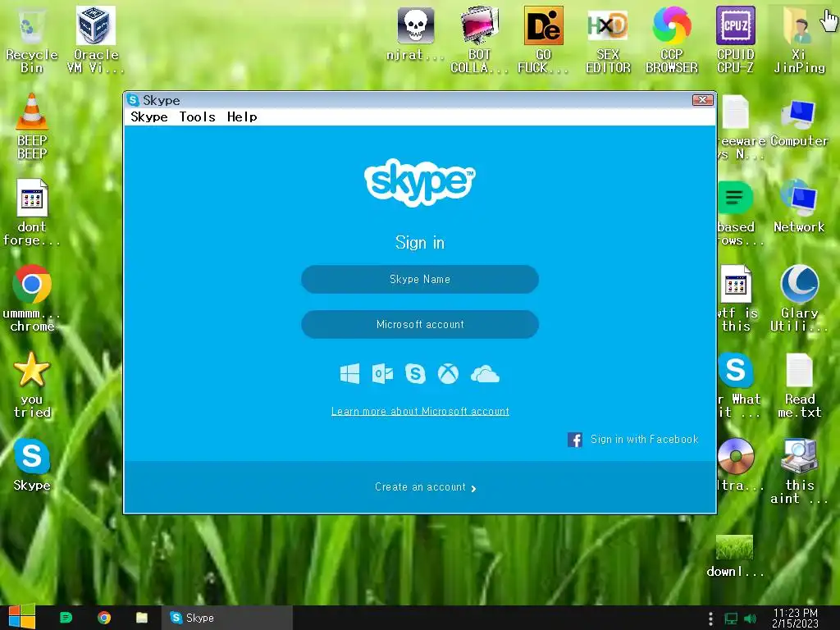Open Chrome from the taskbar
The width and height of the screenshot is (840, 630).
point(104,618)
